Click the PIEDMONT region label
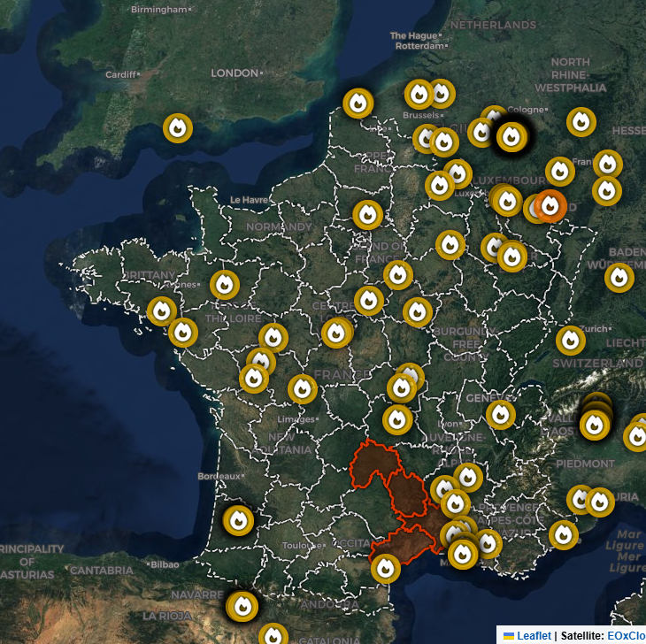The image size is (646, 644). [585, 464]
